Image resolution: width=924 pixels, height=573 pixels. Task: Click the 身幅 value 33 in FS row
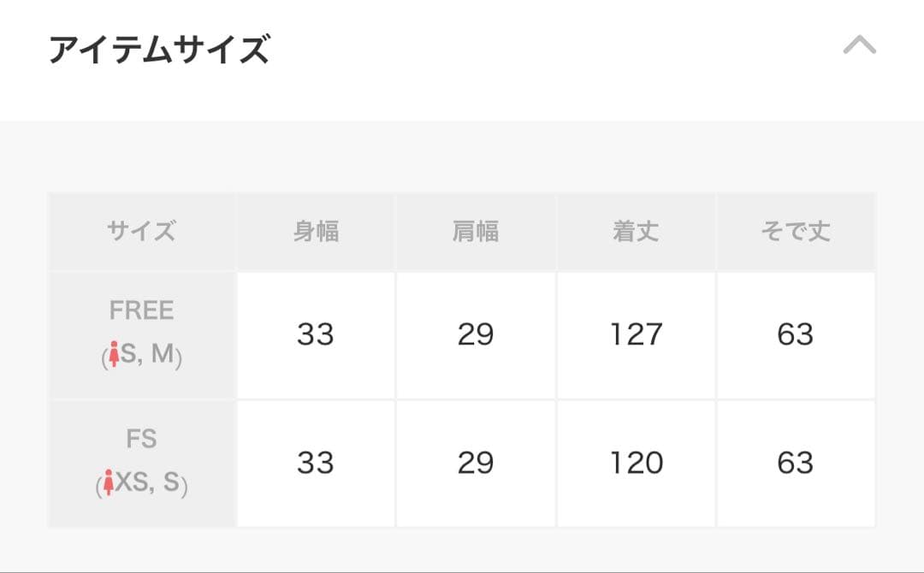(315, 462)
